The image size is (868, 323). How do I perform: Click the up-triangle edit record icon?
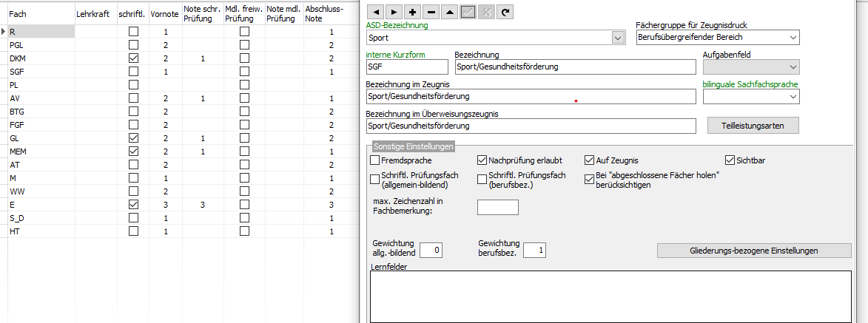[x=449, y=12]
